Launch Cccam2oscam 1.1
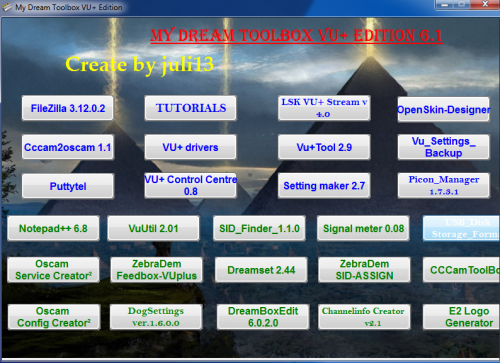The image size is (500, 363). [x=68, y=147]
